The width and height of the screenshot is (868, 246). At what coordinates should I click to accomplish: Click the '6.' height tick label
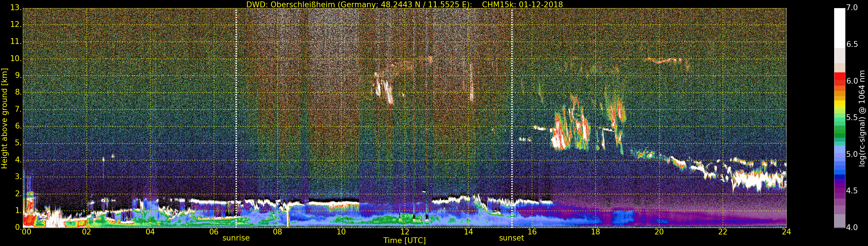point(18,126)
